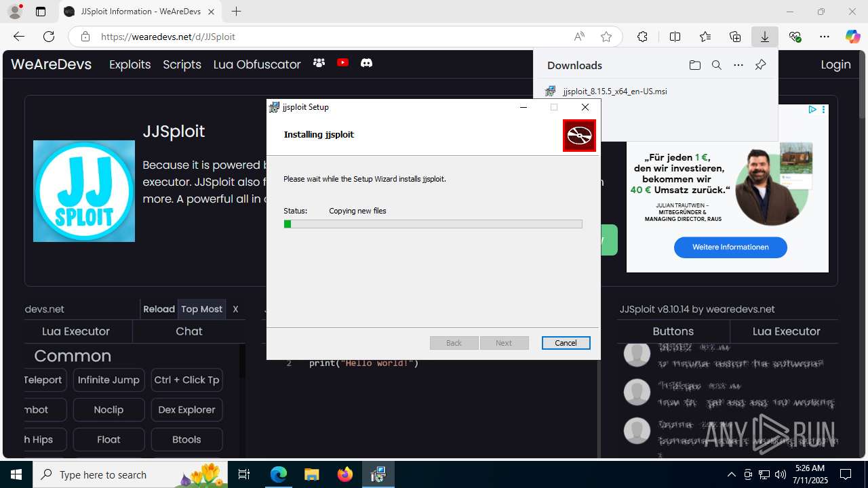
Task: Open the tab actions menu icon
Action: 41,12
